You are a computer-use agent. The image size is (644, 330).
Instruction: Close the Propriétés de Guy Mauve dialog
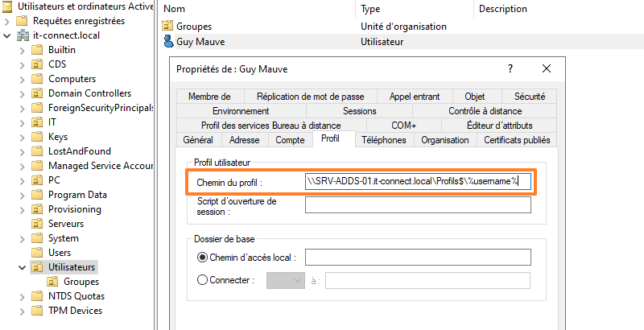[x=547, y=68]
